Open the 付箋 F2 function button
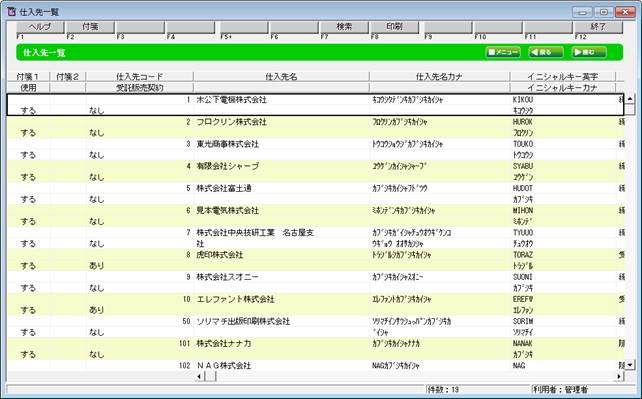Viewport: 642px width, 399px height. click(x=90, y=27)
